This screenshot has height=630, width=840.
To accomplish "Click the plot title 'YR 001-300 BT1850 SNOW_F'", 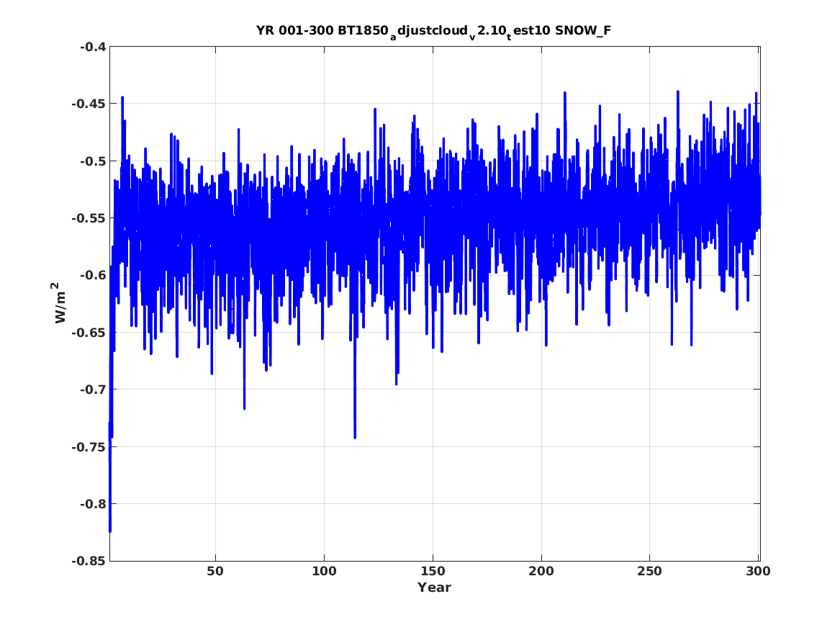I will click(x=434, y=31).
